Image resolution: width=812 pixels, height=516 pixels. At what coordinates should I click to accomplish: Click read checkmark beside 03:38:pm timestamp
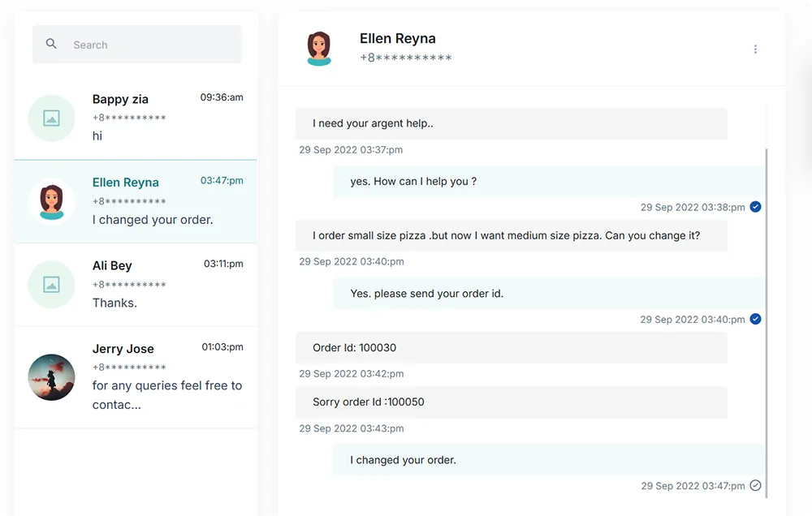pos(755,207)
